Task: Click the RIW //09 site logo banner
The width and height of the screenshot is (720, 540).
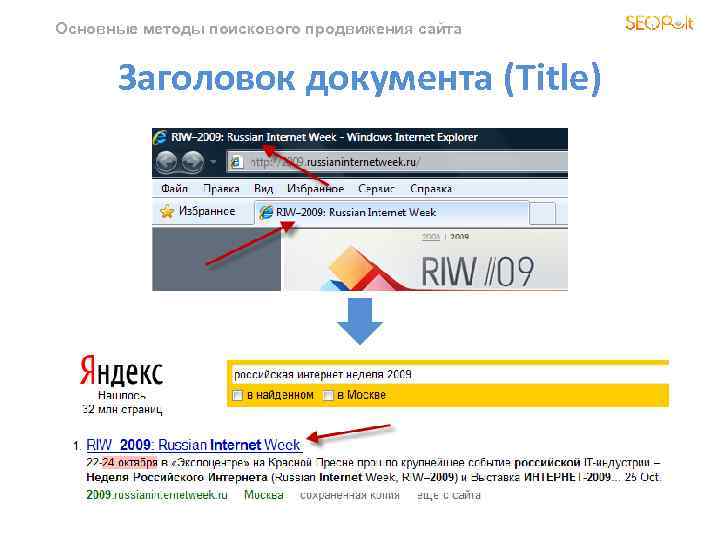Action: [x=478, y=271]
